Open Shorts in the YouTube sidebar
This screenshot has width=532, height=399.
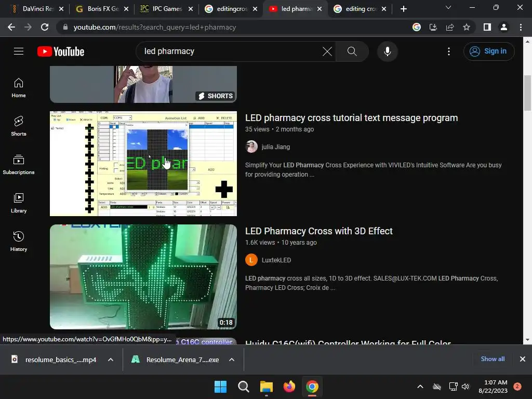click(x=19, y=126)
